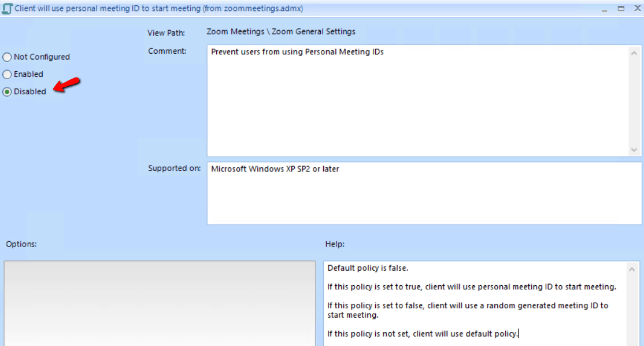Click the 'If this policy is not set' help line
Image resolution: width=644 pixels, height=346 pixels.
click(x=423, y=334)
